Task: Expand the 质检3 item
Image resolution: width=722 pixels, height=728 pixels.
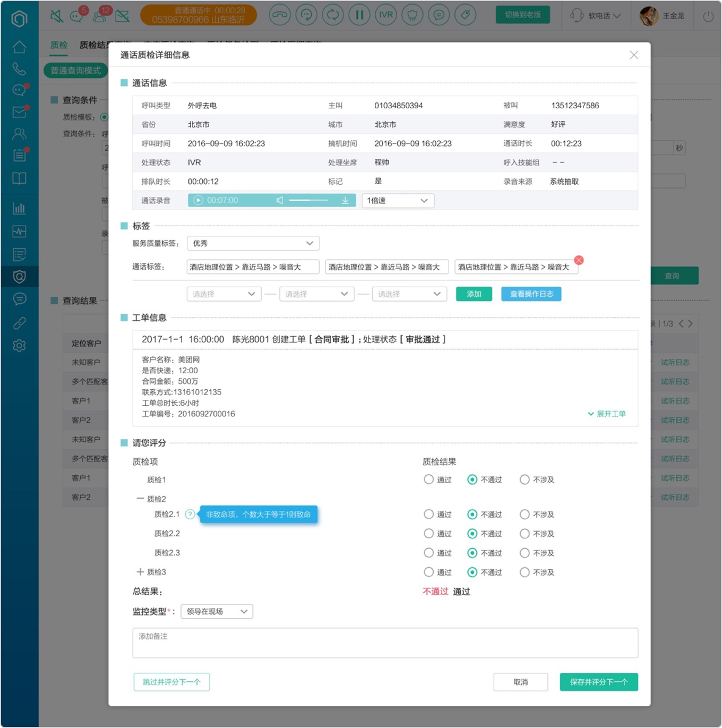Action: tap(140, 572)
